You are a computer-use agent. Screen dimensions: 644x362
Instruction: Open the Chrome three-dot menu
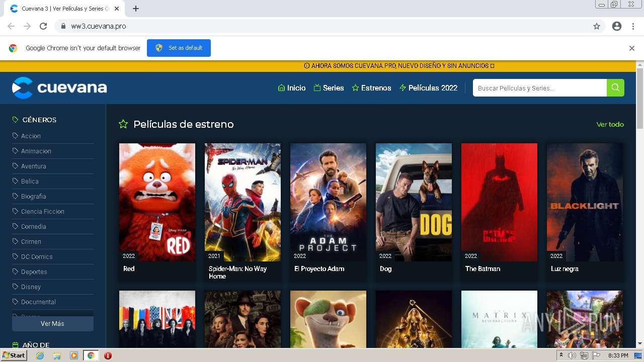point(633,26)
